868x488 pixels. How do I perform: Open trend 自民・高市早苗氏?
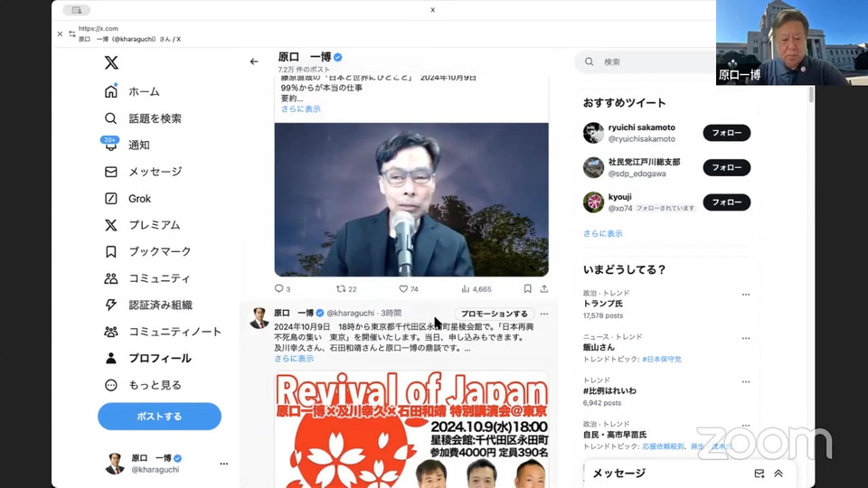[x=615, y=435]
